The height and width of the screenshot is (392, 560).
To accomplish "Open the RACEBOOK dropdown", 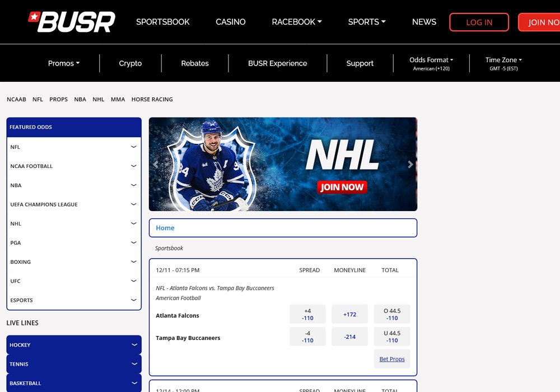I will point(297,22).
